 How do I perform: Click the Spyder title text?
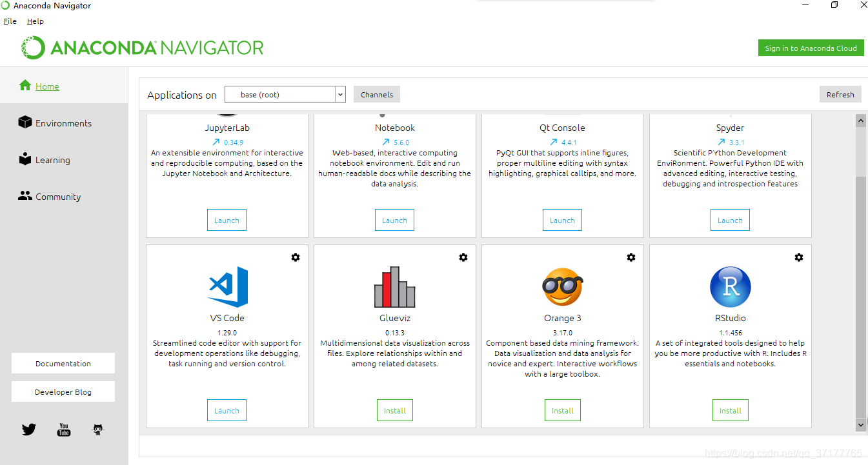pyautogui.click(x=730, y=128)
